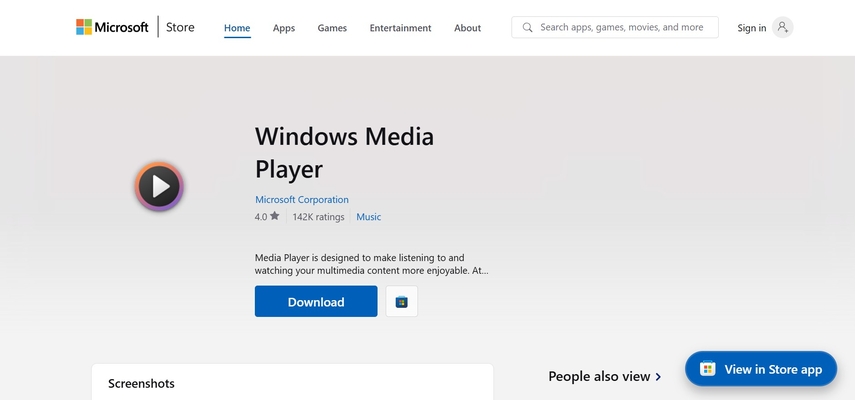Open the Microsoft Corporation publisher link
Screen dimensions: 855x400
coord(302,199)
